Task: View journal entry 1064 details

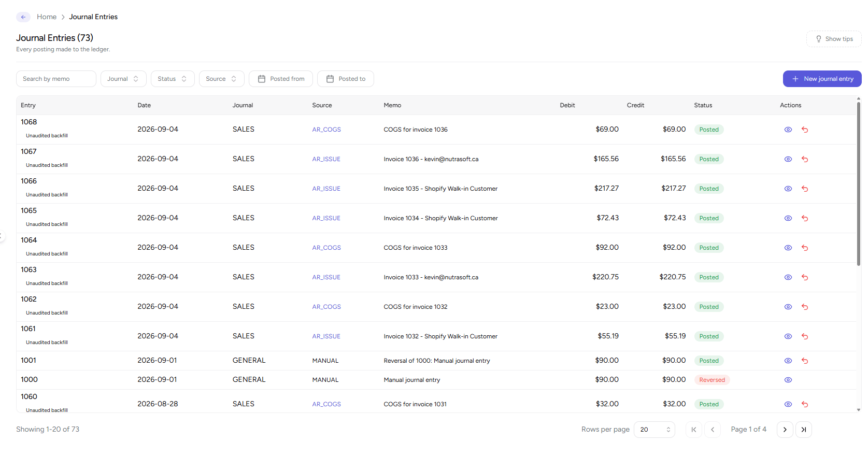Action: pyautogui.click(x=788, y=248)
